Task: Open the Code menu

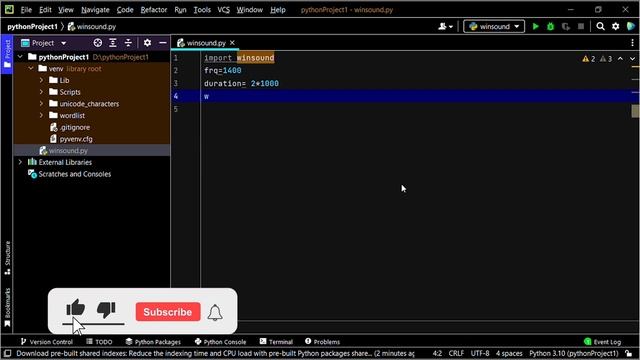Action: click(x=125, y=10)
